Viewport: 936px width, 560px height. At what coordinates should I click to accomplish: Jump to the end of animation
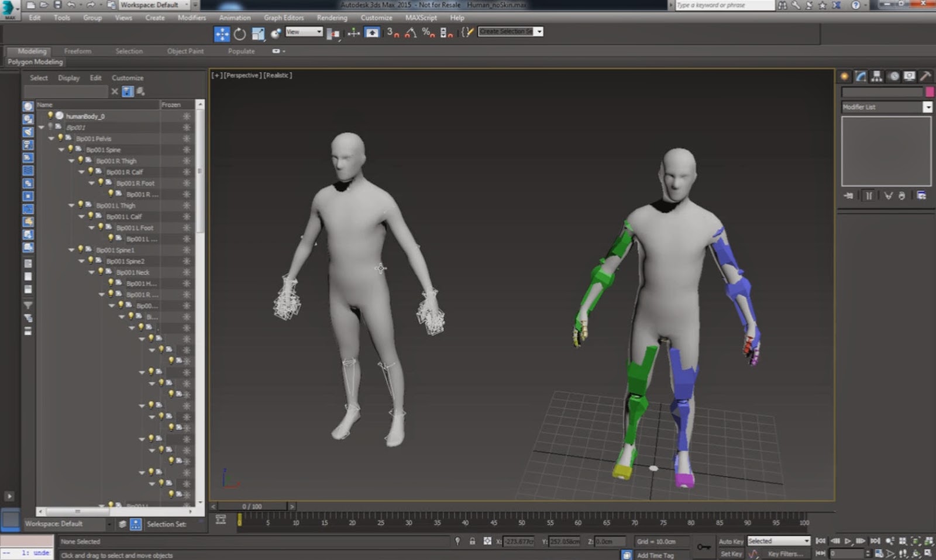pos(875,541)
